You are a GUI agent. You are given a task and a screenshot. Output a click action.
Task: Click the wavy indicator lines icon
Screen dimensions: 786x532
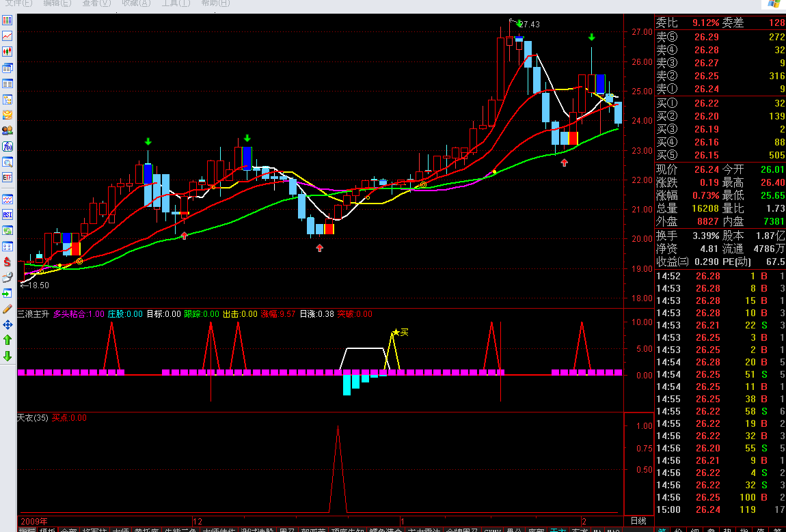(x=7, y=199)
